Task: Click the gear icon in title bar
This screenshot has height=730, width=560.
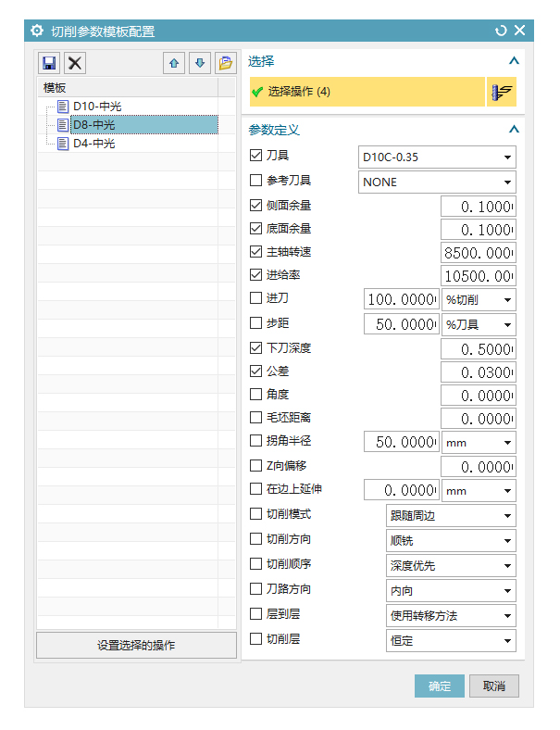Action: coord(37,31)
